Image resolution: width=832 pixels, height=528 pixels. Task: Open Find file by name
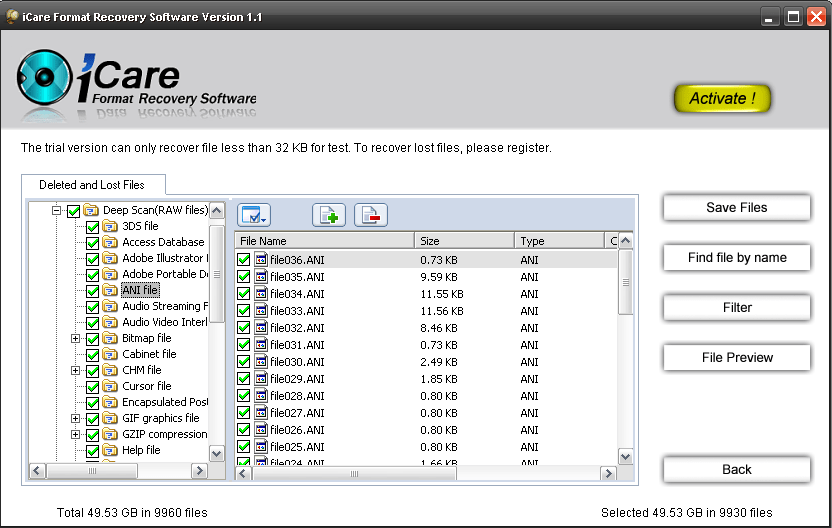[x=736, y=257]
